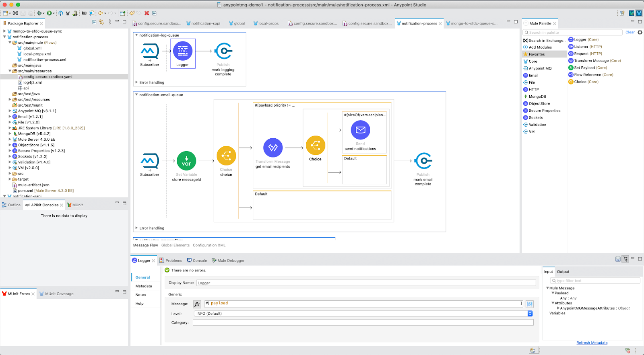Click Clear next to the palette search

coord(630,32)
